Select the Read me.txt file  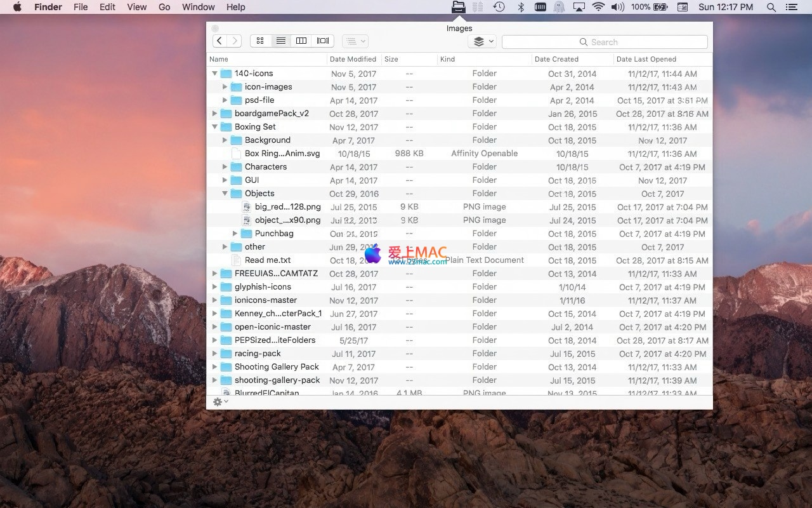267,260
